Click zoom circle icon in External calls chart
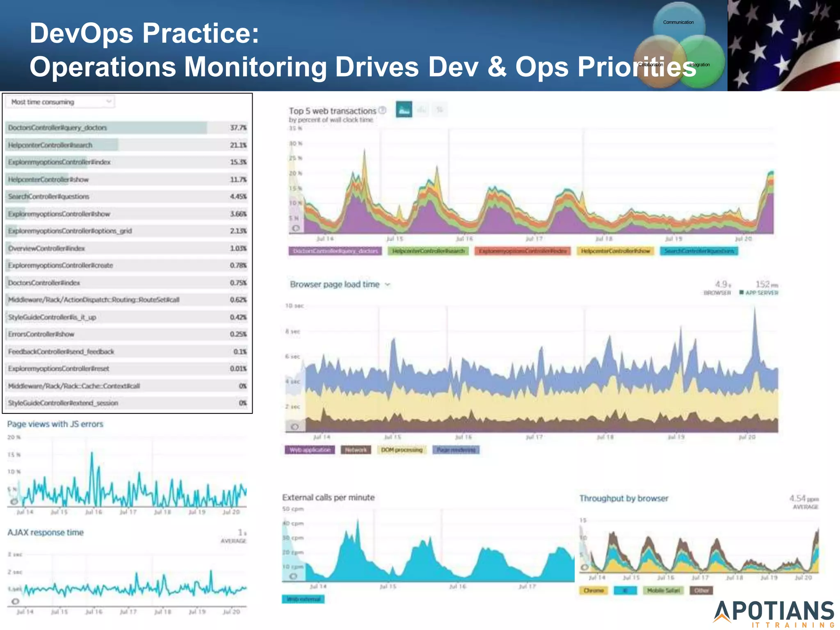 (x=293, y=576)
